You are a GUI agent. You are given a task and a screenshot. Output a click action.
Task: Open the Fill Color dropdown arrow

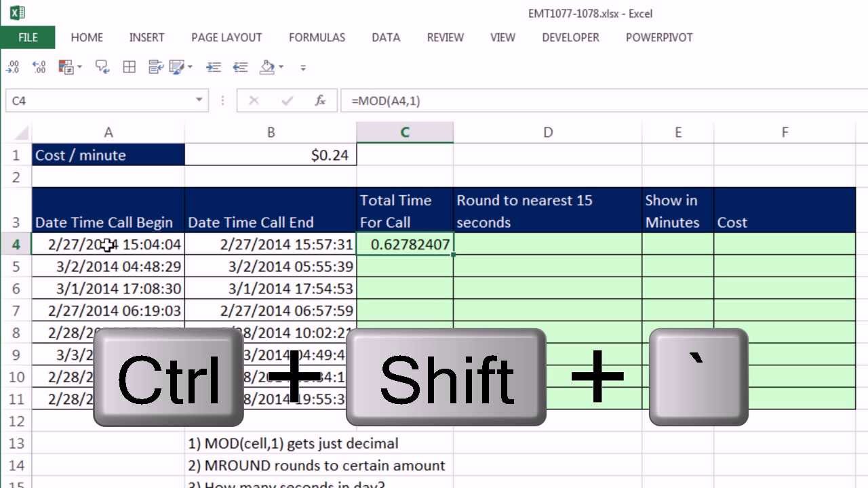[x=281, y=66]
